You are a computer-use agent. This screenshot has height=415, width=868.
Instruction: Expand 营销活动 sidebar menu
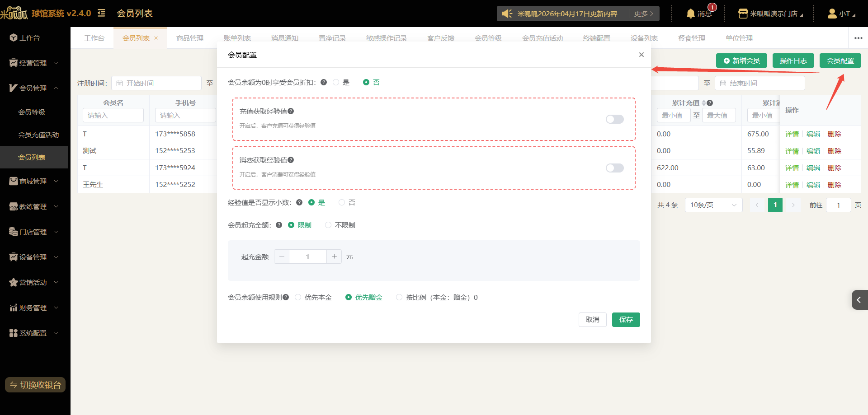tap(34, 282)
